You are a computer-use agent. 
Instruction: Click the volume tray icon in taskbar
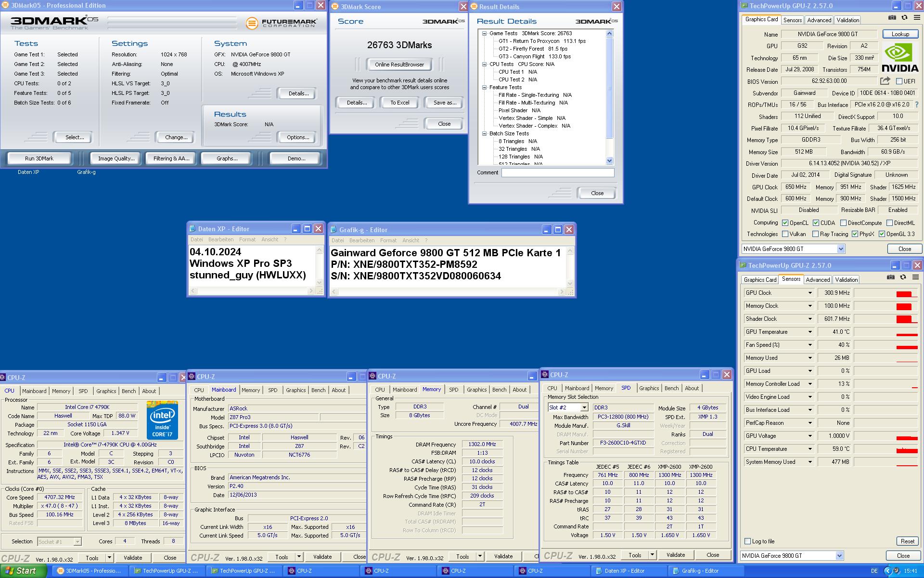(897, 571)
